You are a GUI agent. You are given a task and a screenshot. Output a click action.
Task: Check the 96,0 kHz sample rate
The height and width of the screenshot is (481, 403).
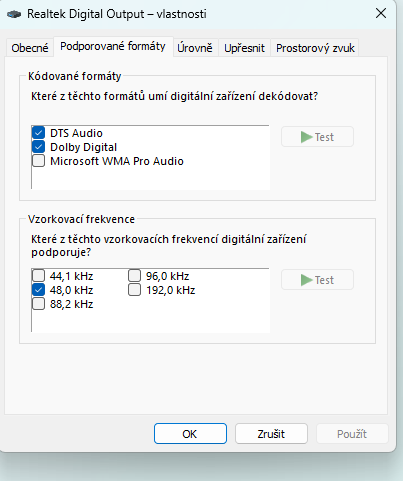pos(135,276)
